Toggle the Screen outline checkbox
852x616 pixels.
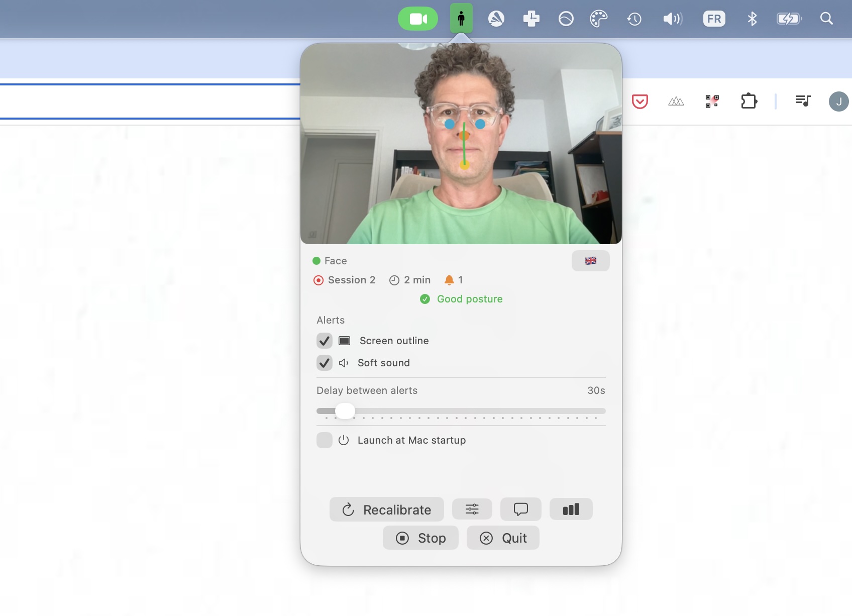pos(325,341)
